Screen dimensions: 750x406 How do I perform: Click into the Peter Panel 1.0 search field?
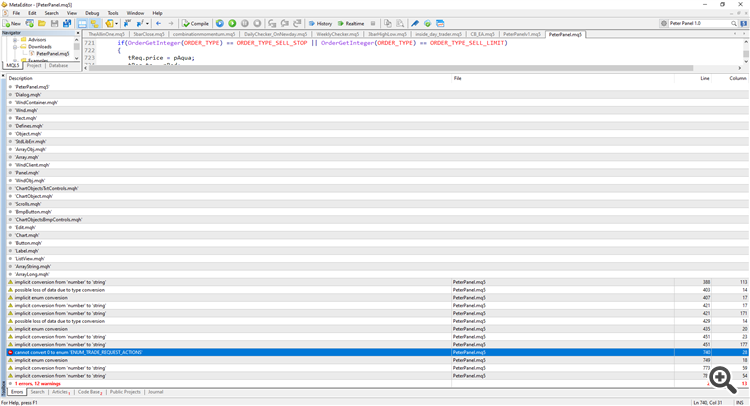pyautogui.click(x=699, y=23)
